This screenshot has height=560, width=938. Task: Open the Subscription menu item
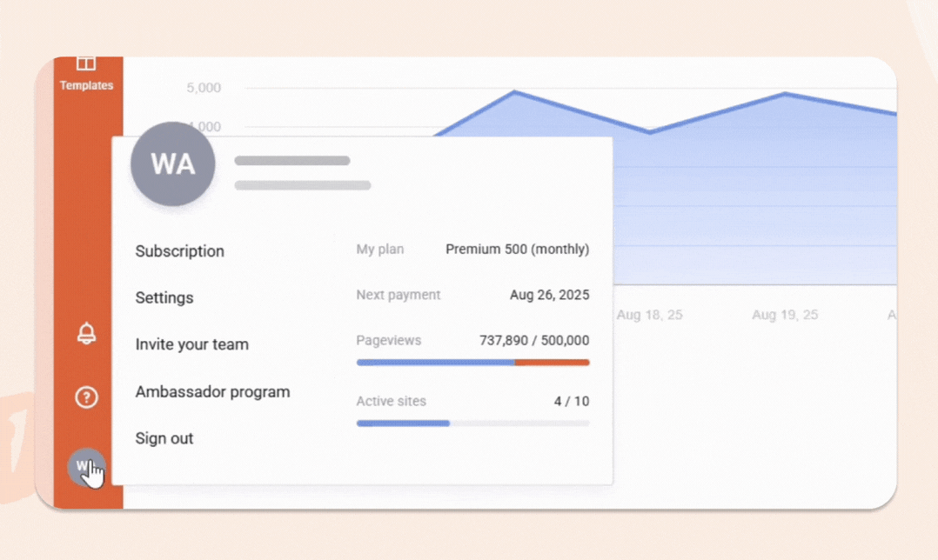click(x=180, y=251)
